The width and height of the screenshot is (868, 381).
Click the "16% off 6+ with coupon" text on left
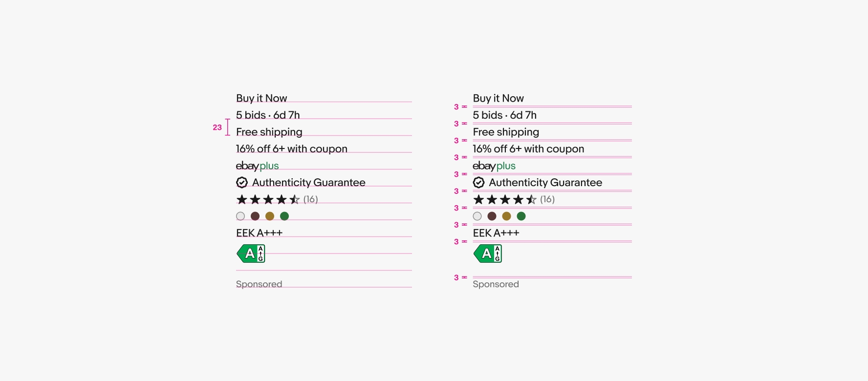click(x=292, y=149)
